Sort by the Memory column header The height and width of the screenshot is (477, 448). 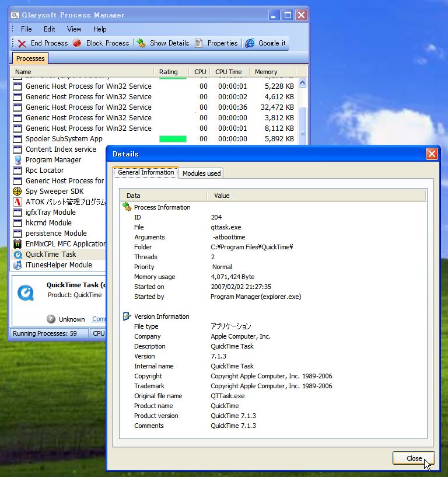[272, 72]
